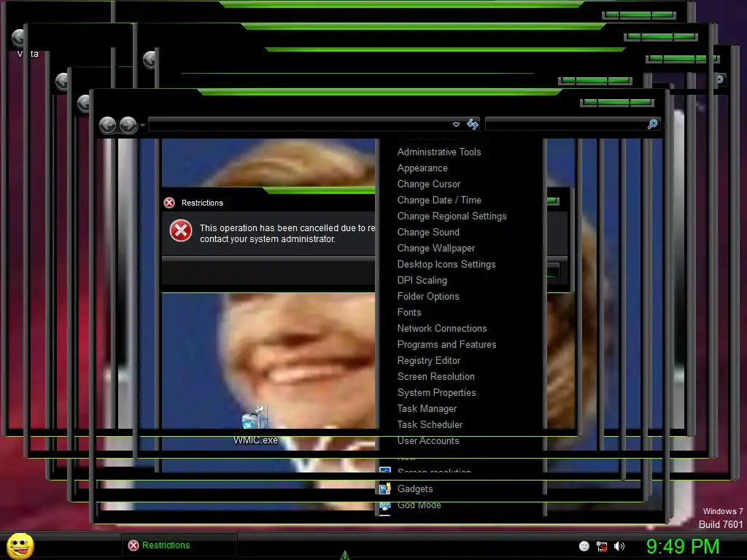Open Change Wallpaper entry
Screen dimensions: 747x560
pyautogui.click(x=436, y=248)
